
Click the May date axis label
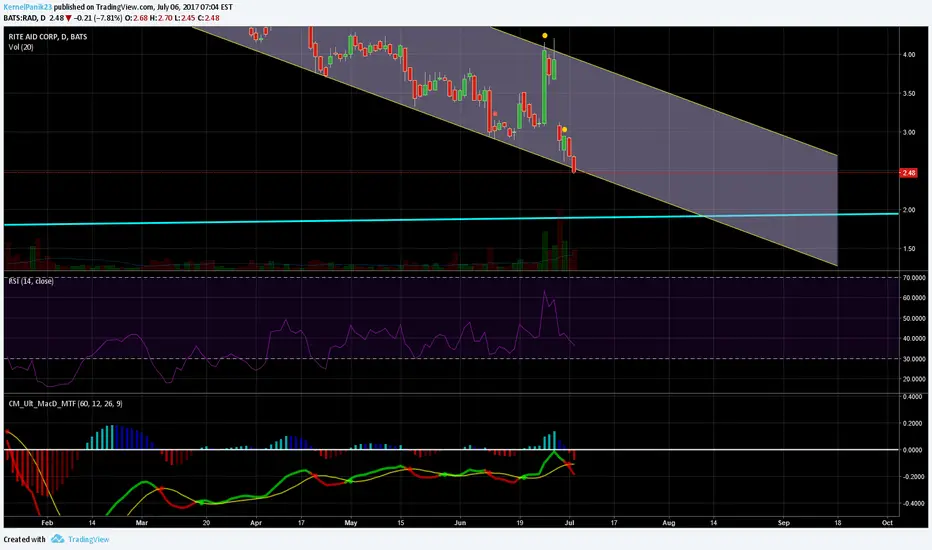(x=351, y=523)
